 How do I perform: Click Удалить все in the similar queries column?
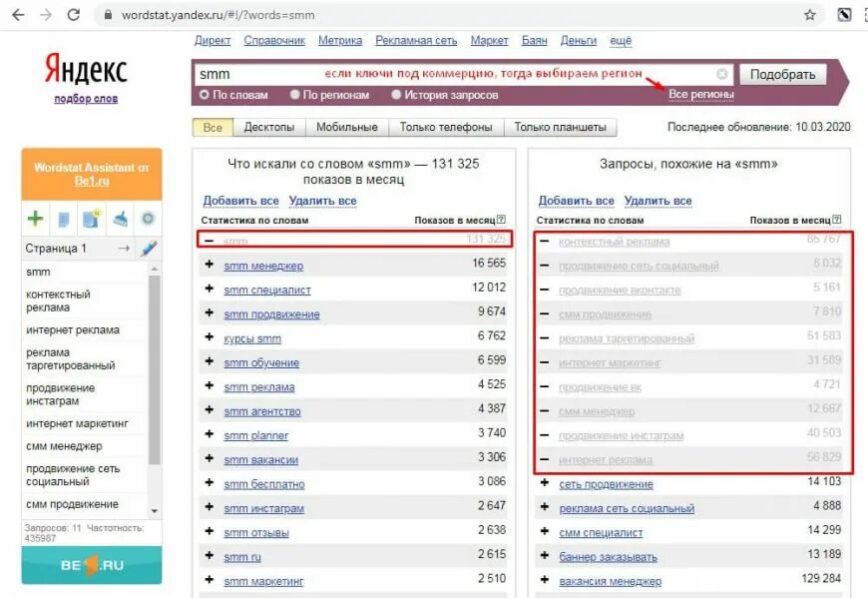[x=658, y=201]
